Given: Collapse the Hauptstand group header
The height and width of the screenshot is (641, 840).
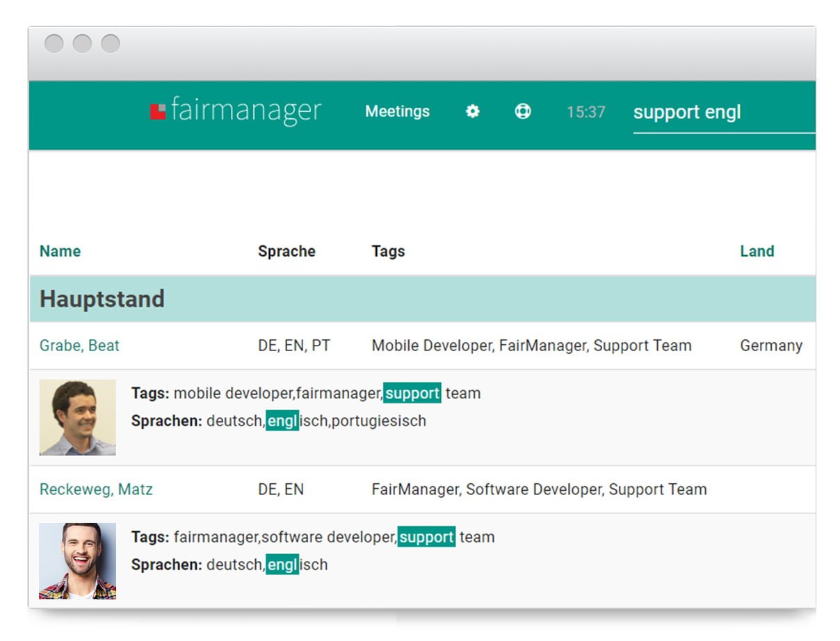Looking at the screenshot, I should click(102, 299).
